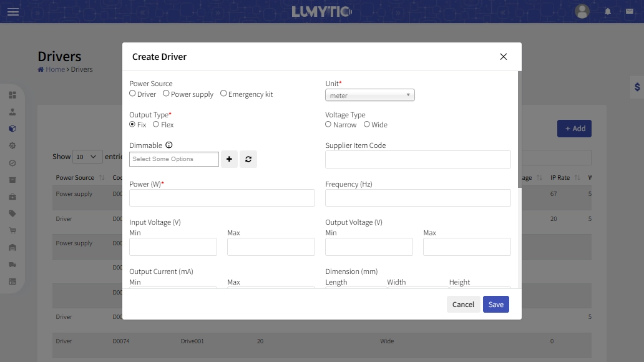Open the Unit dropdown showing meter

pos(369,95)
